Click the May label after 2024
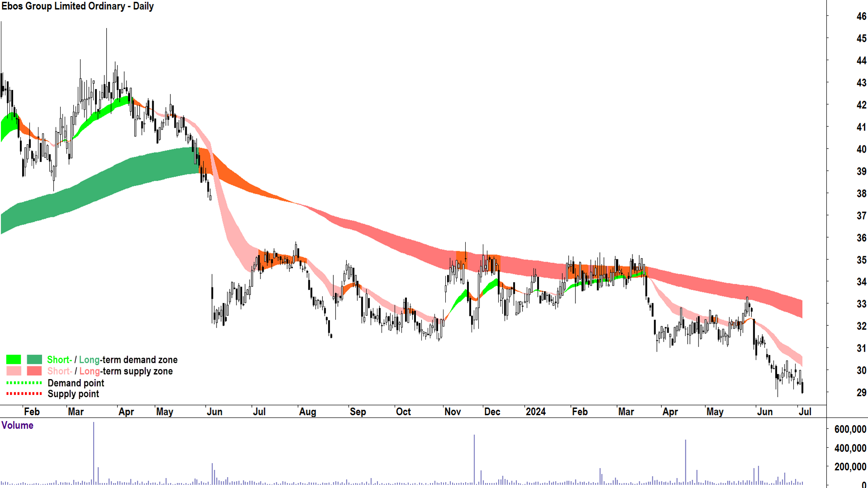Image resolution: width=868 pixels, height=488 pixels. pos(715,412)
